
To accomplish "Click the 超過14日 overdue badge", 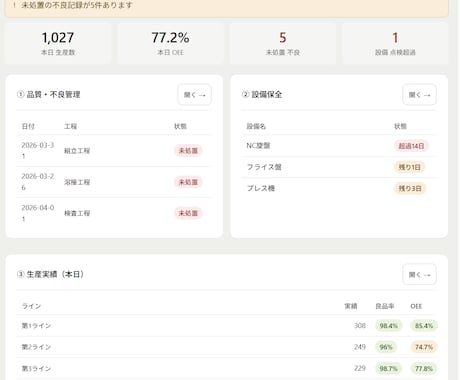I will [411, 146].
